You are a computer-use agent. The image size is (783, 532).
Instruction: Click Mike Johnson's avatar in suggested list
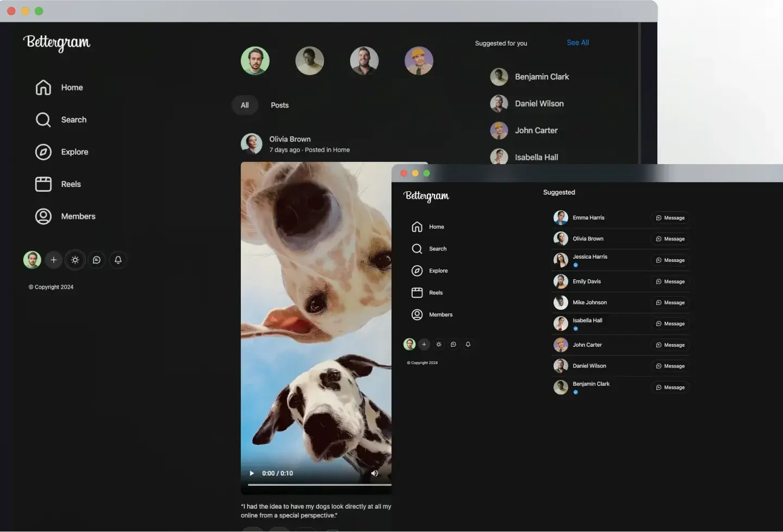(561, 303)
